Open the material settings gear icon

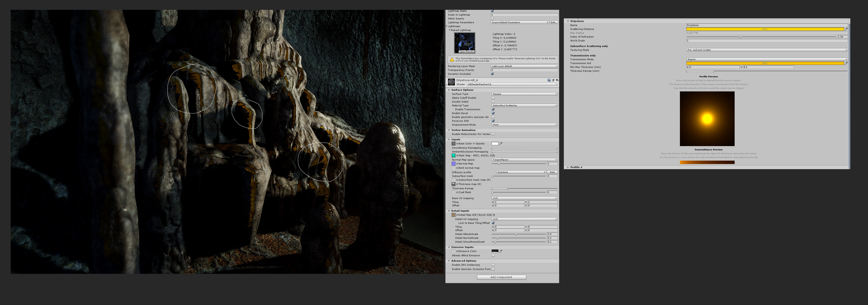tap(557, 80)
